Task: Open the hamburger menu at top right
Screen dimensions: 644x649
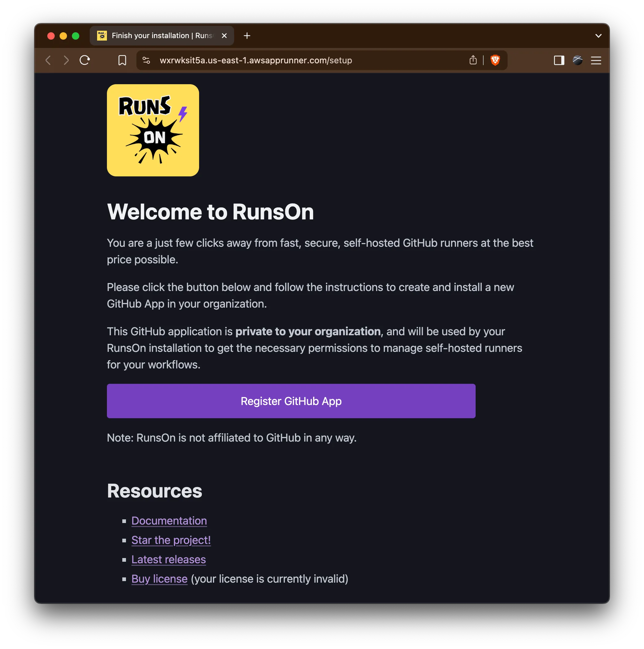Action: pyautogui.click(x=596, y=61)
